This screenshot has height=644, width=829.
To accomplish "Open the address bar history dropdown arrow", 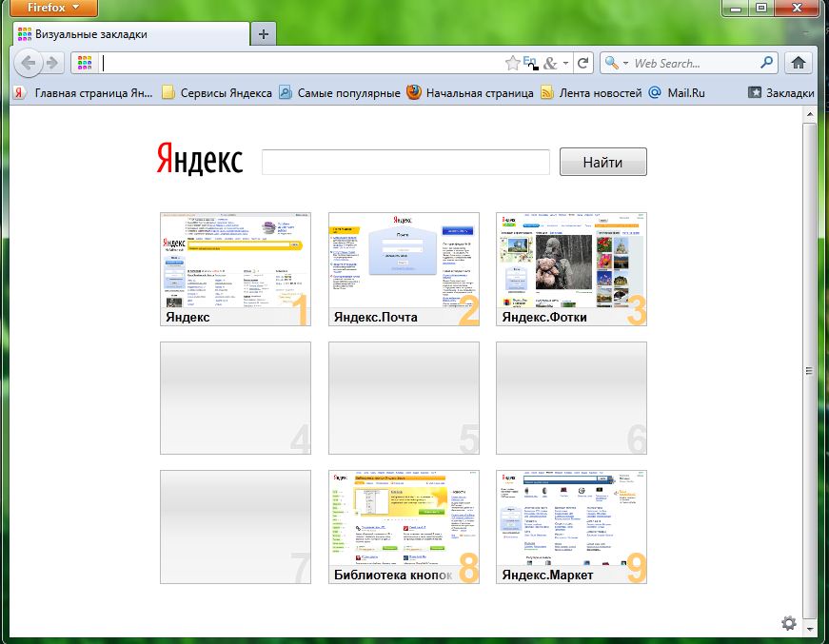I will pyautogui.click(x=566, y=64).
